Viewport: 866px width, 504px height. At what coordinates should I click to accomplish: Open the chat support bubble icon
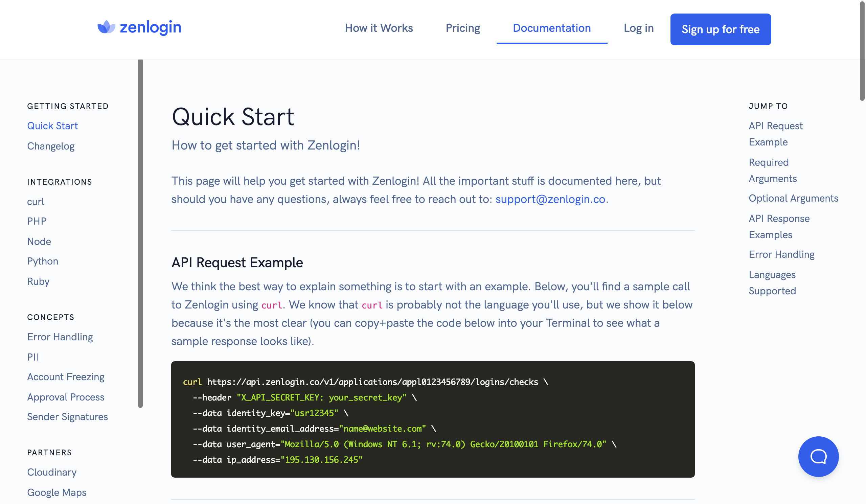(818, 456)
